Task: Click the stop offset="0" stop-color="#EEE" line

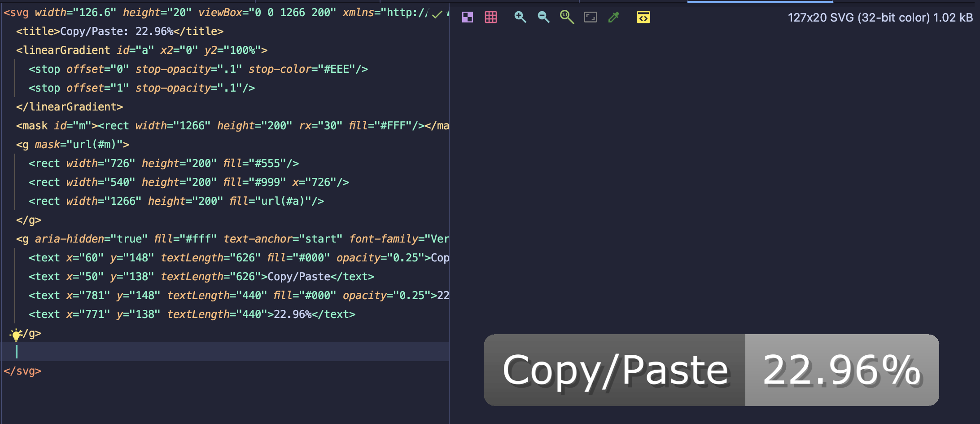Action: 198,69
